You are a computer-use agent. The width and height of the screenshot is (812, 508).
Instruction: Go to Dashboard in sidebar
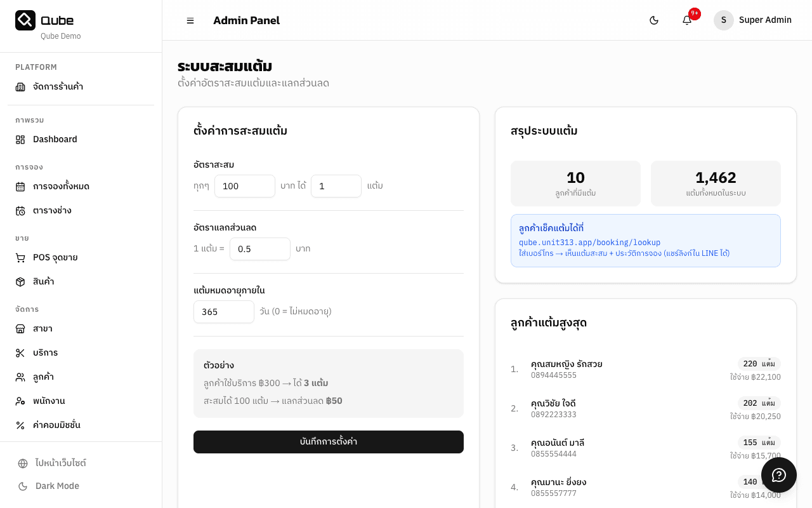55,140
